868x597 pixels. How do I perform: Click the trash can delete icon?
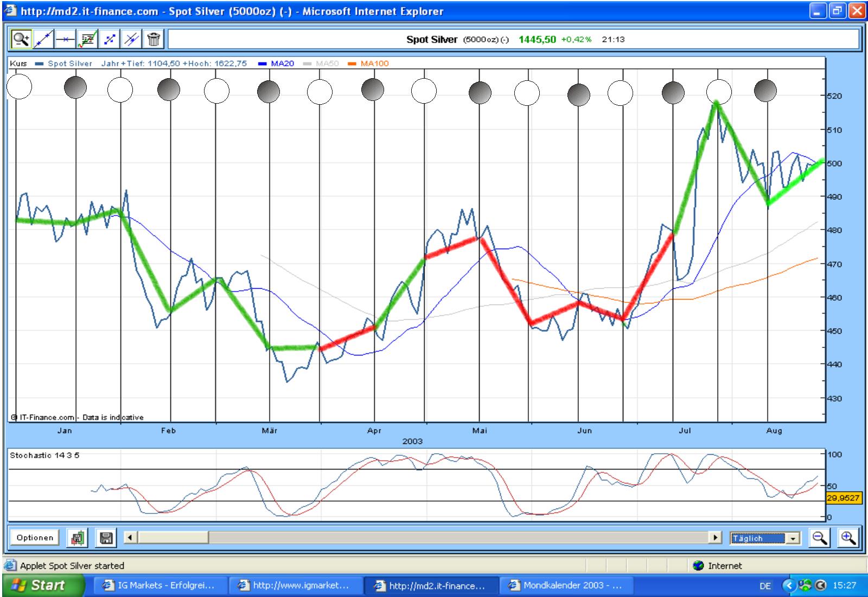(x=154, y=39)
